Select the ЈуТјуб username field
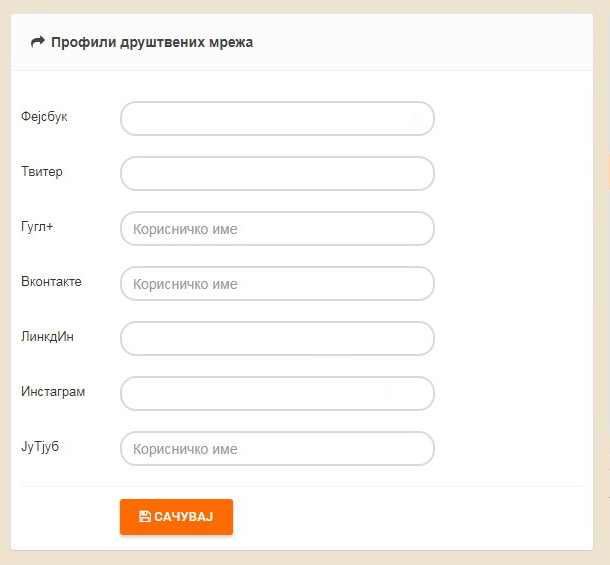Viewport: 610px width, 565px height. (x=277, y=448)
